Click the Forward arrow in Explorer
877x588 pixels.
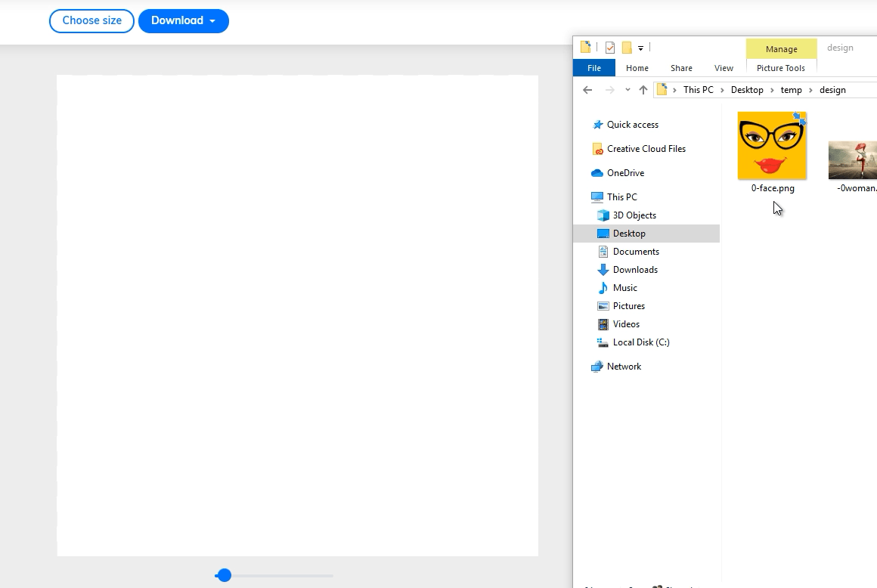tap(609, 89)
